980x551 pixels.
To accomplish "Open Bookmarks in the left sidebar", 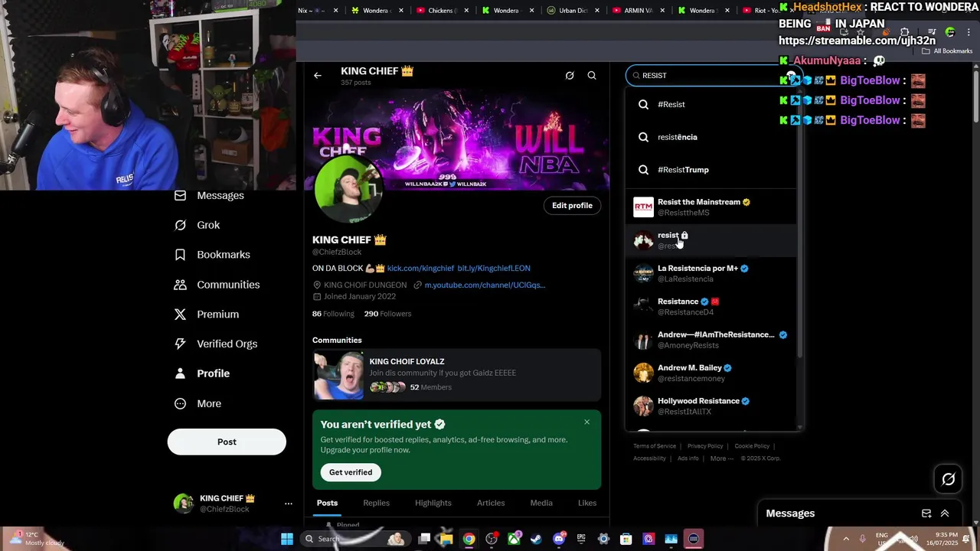I will coord(212,254).
